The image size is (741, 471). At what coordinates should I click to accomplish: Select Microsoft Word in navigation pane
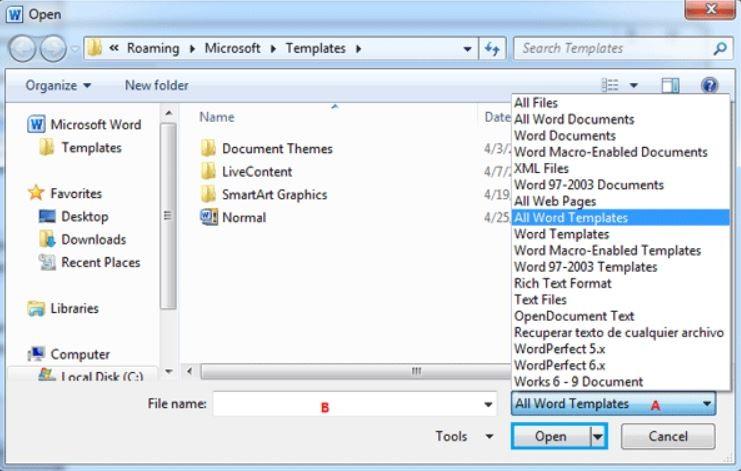pos(85,125)
